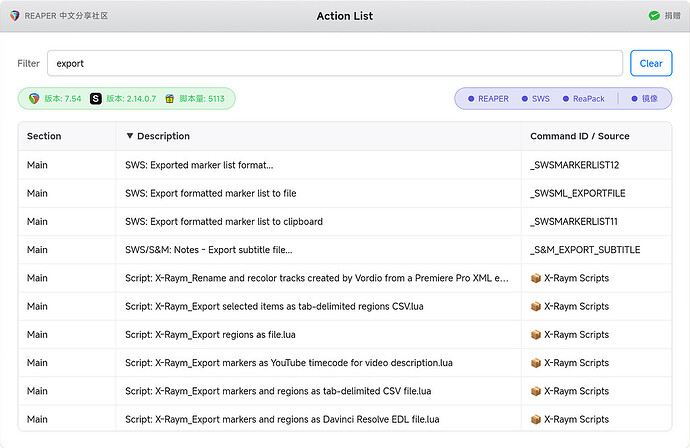Select SWS: Export formatted marker list to clipboard
Screen dimensions: 690x448
point(224,221)
